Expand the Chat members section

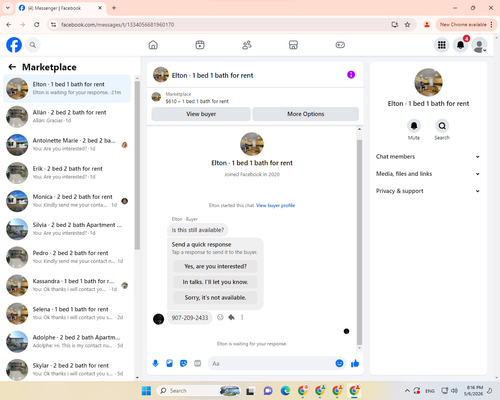(428, 157)
